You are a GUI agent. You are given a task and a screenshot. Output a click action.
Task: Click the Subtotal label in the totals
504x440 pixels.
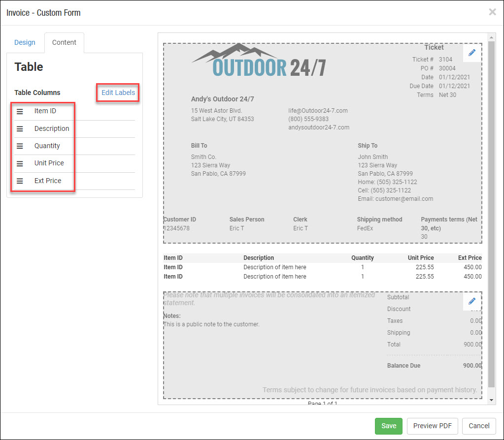pos(398,297)
